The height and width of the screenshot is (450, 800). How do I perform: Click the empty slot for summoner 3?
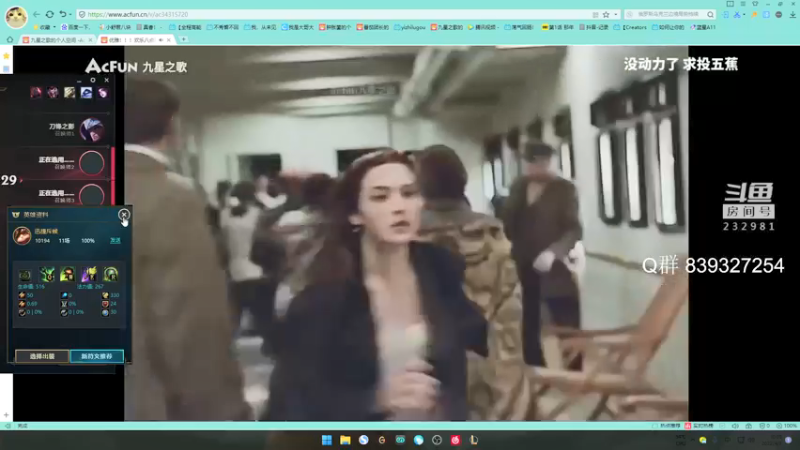(x=92, y=195)
